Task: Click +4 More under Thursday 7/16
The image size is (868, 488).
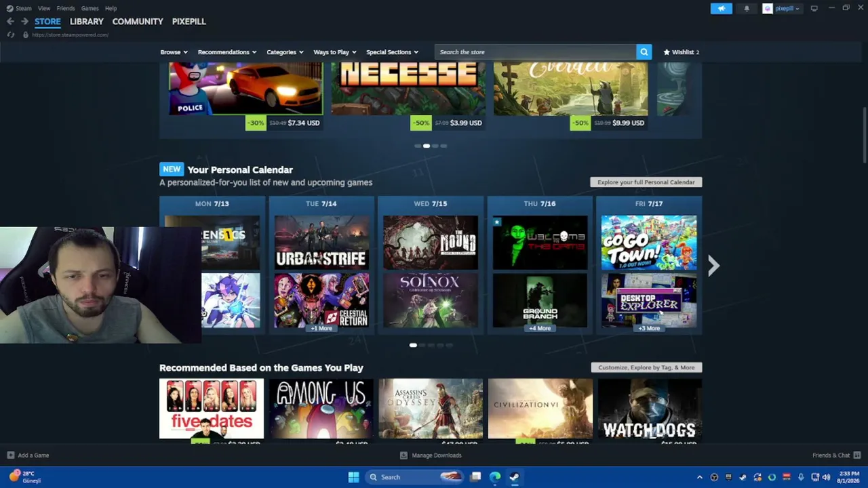Action: click(540, 329)
